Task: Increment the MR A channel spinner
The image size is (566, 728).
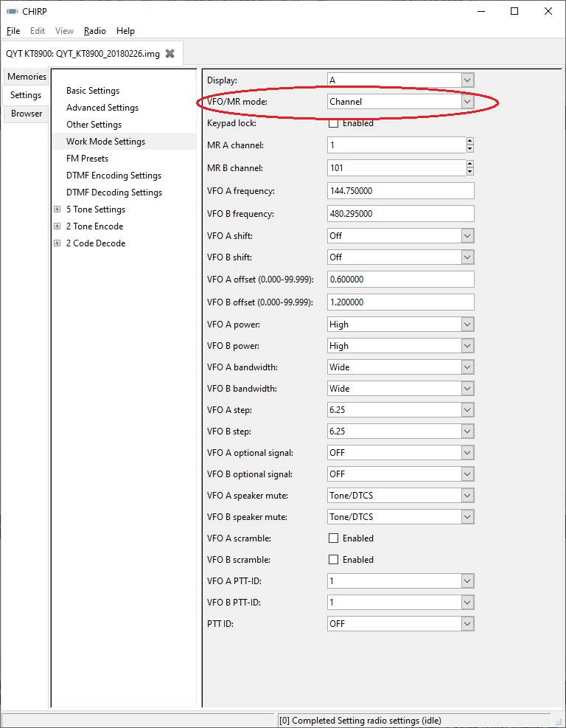Action: pyautogui.click(x=469, y=142)
